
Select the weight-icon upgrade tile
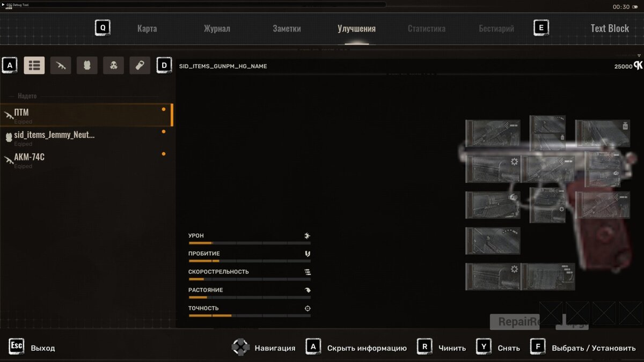click(602, 133)
